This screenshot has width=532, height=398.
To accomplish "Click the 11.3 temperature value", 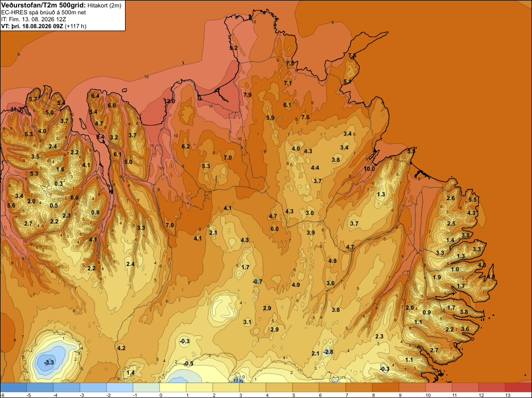I will (x=15, y=109).
